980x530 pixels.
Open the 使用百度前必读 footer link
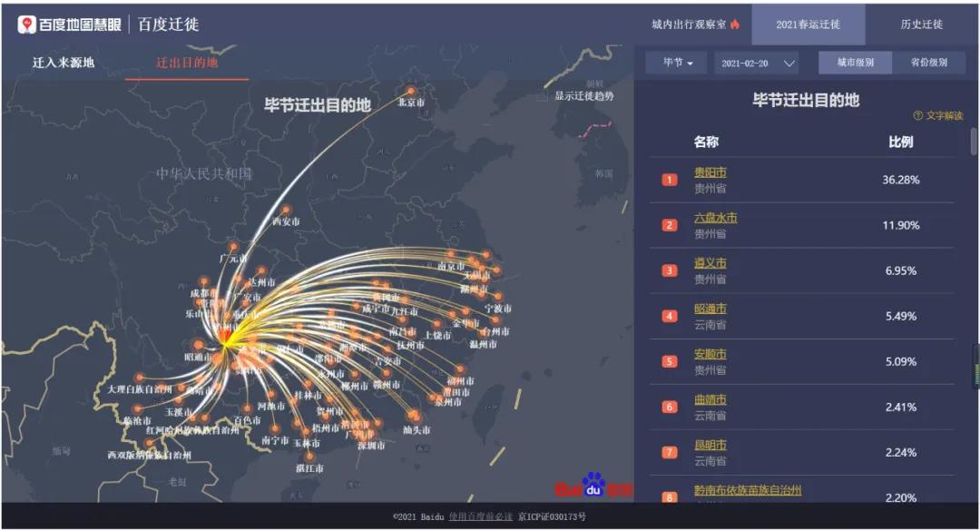[481, 517]
